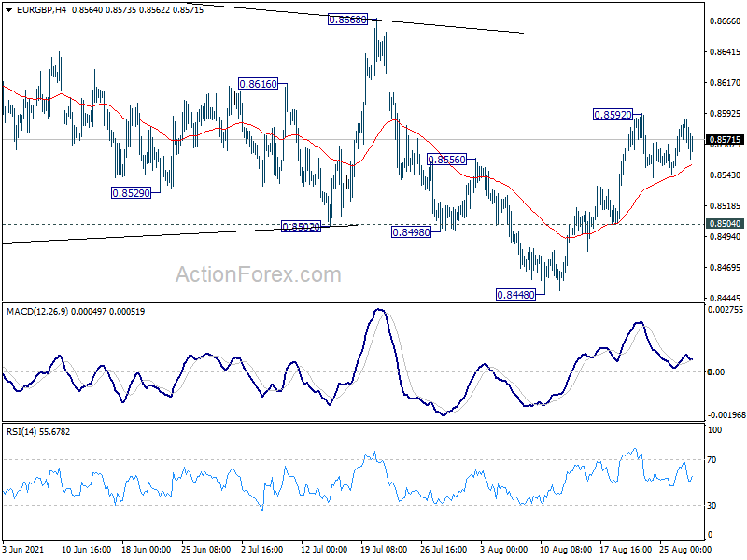Select the 0.85560 price label

(x=447, y=160)
